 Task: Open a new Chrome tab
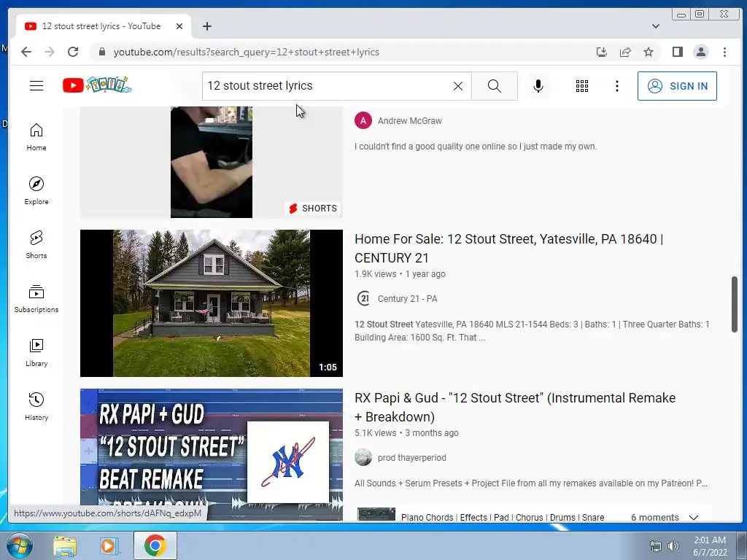[206, 26]
